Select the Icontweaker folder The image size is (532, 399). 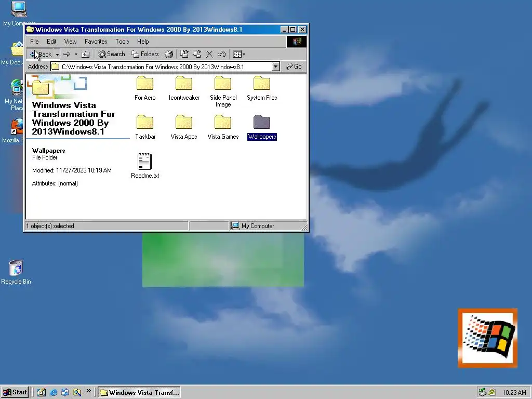[184, 88]
